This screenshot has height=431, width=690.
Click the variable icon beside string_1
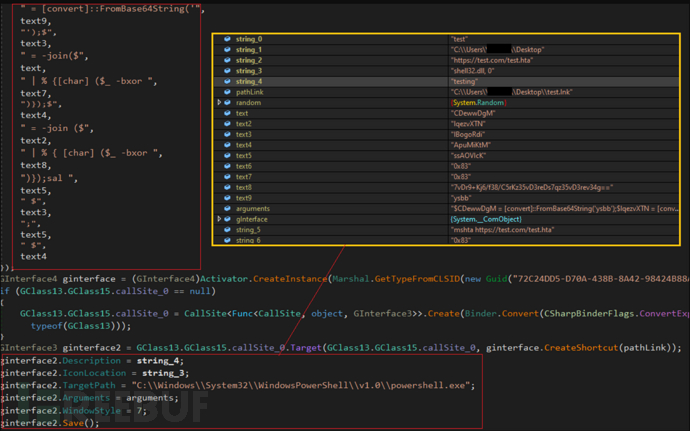tap(227, 49)
